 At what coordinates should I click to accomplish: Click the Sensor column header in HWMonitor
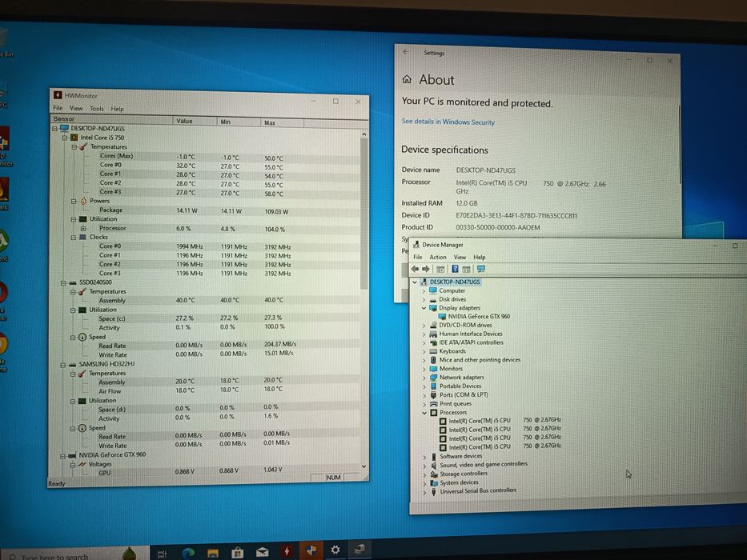pos(111,119)
